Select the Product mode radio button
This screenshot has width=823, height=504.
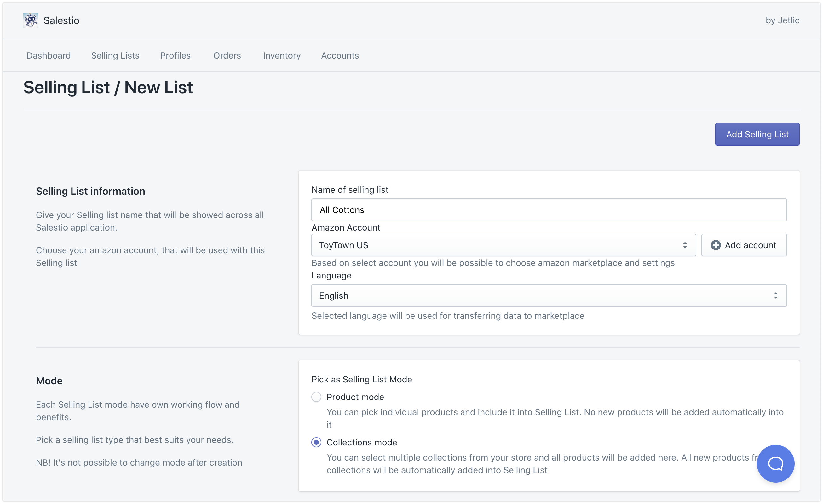coord(316,397)
